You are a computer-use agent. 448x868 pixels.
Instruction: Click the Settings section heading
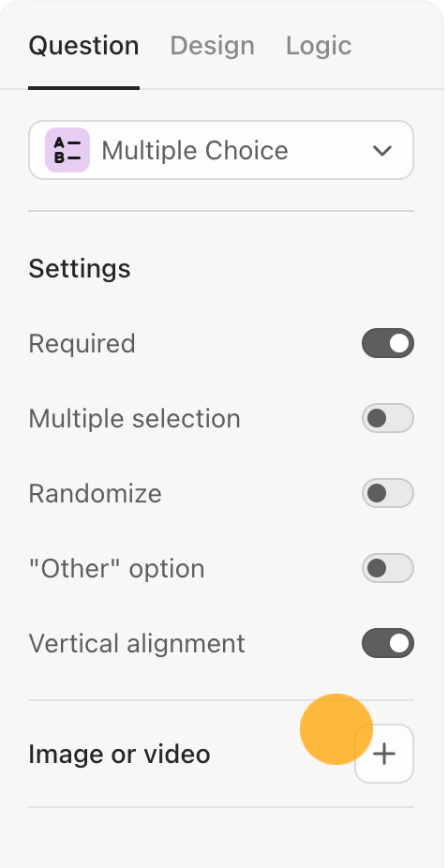80,268
